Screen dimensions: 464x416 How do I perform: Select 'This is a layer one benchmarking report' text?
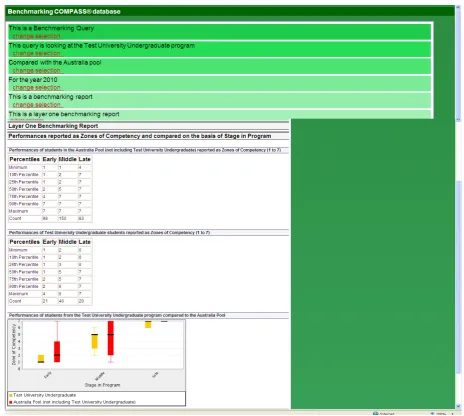tap(64, 114)
